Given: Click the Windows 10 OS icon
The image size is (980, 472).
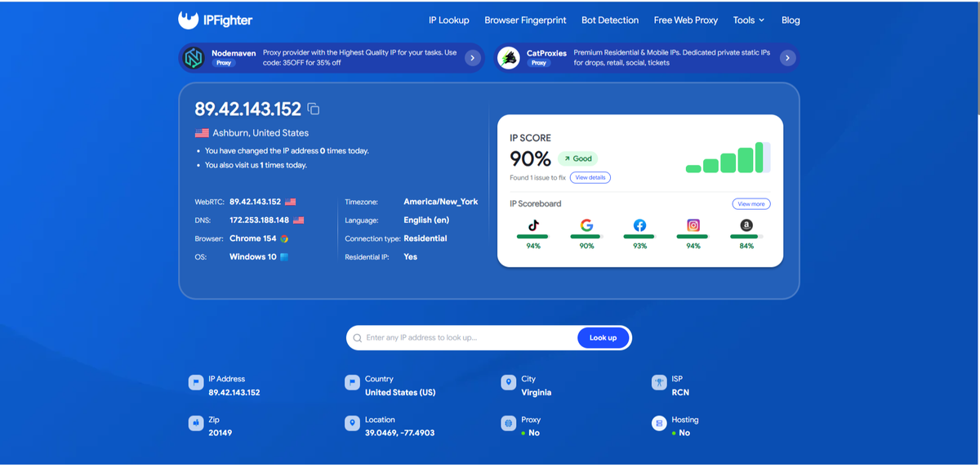Looking at the screenshot, I should coord(284,257).
